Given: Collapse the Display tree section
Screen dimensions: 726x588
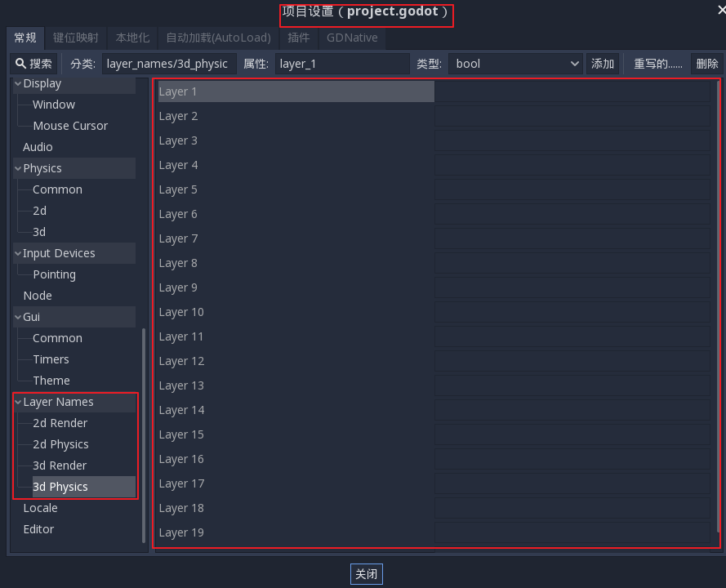Looking at the screenshot, I should 18,84.
